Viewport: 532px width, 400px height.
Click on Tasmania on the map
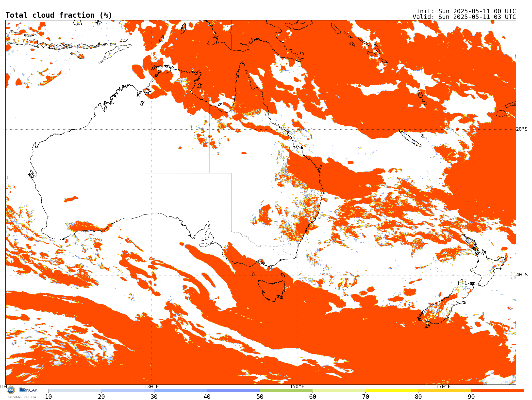272,290
